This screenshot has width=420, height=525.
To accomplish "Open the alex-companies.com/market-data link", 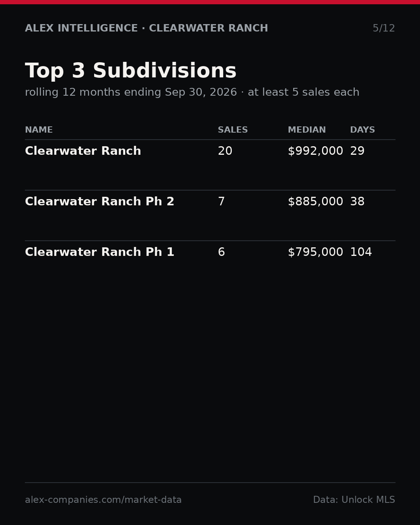I will tap(103, 500).
